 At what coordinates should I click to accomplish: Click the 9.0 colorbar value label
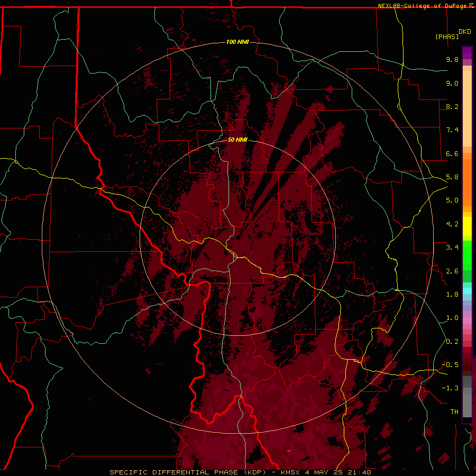(x=452, y=83)
